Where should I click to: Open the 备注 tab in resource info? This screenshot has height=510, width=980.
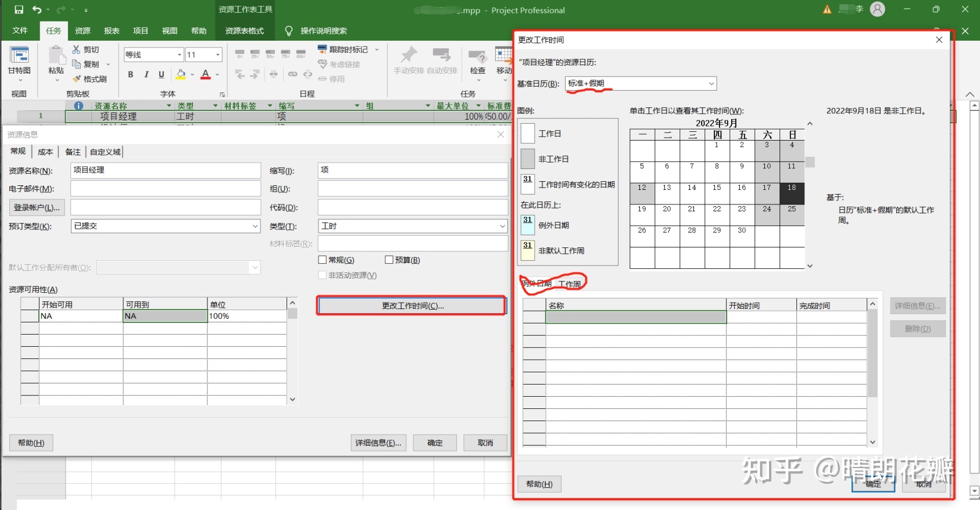[x=73, y=152]
